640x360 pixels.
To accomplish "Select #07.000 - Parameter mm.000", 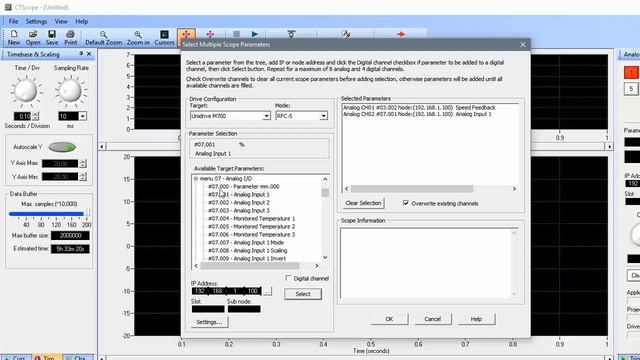I will tap(244, 187).
